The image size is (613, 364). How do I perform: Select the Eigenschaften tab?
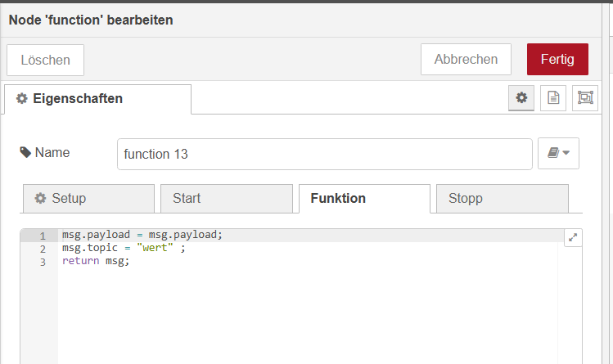(x=97, y=99)
